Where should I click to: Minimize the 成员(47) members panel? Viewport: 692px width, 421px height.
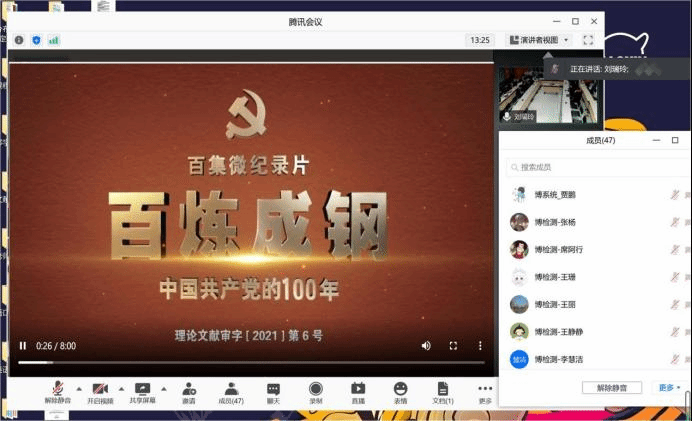pos(656,140)
